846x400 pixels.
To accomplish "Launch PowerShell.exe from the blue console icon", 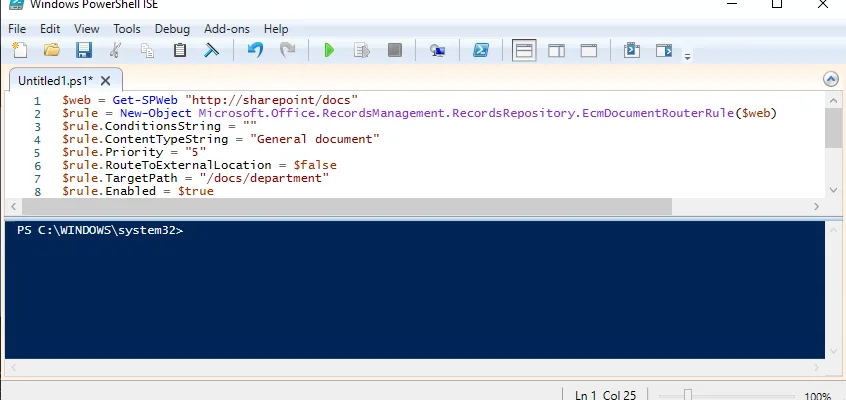I will click(481, 51).
